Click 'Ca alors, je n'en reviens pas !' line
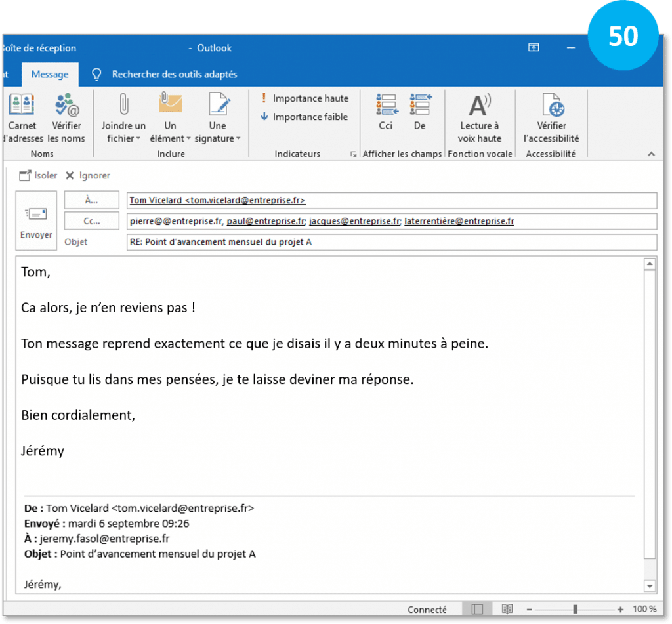672x624 pixels. coord(108,308)
